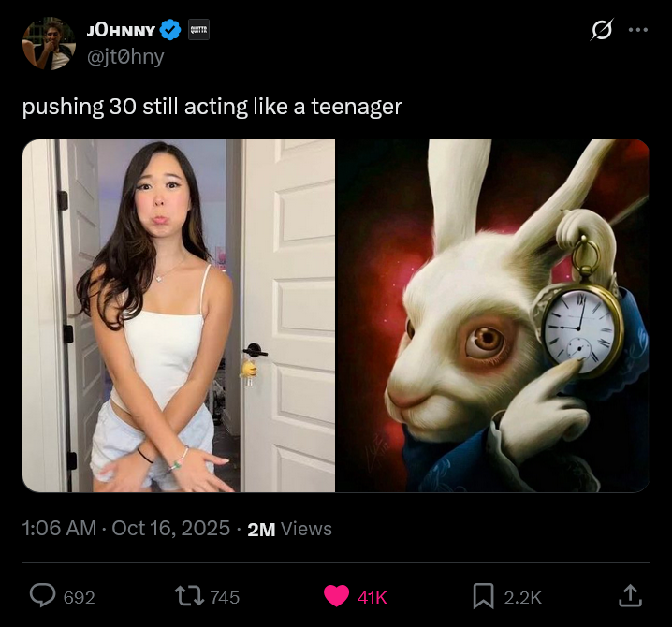Toggle the bookmark icon on the post

[484, 596]
